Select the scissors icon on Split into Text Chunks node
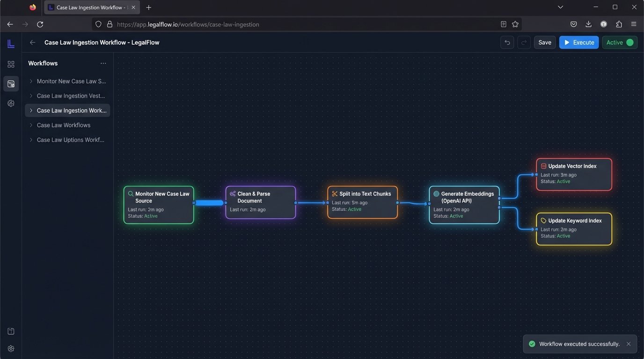644x359 pixels. [334, 193]
